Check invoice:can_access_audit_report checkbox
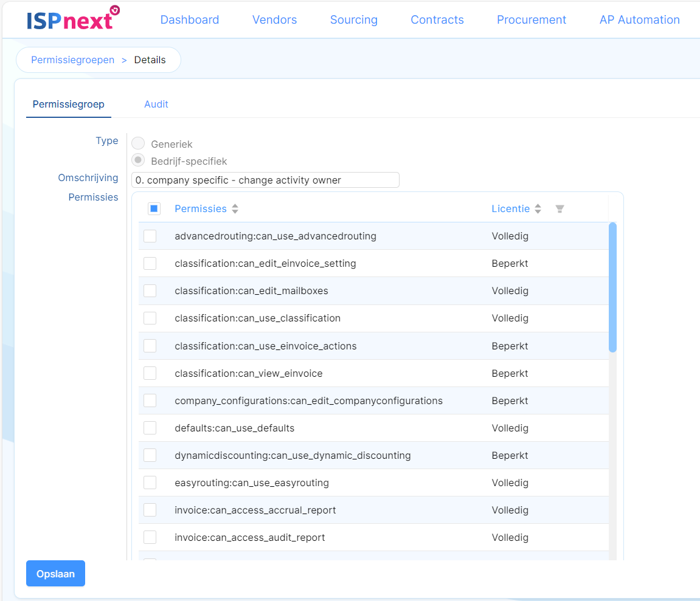Image resolution: width=700 pixels, height=601 pixels. (x=150, y=537)
